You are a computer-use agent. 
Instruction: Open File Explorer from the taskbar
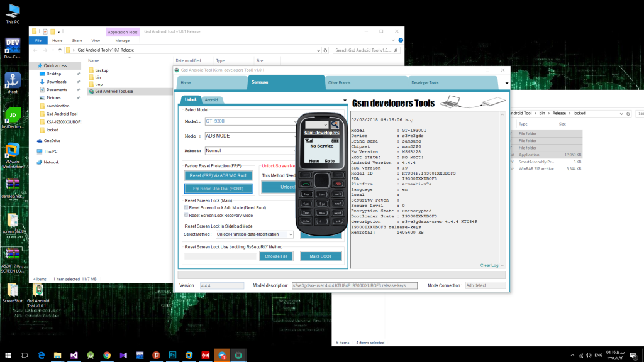pyautogui.click(x=57, y=355)
